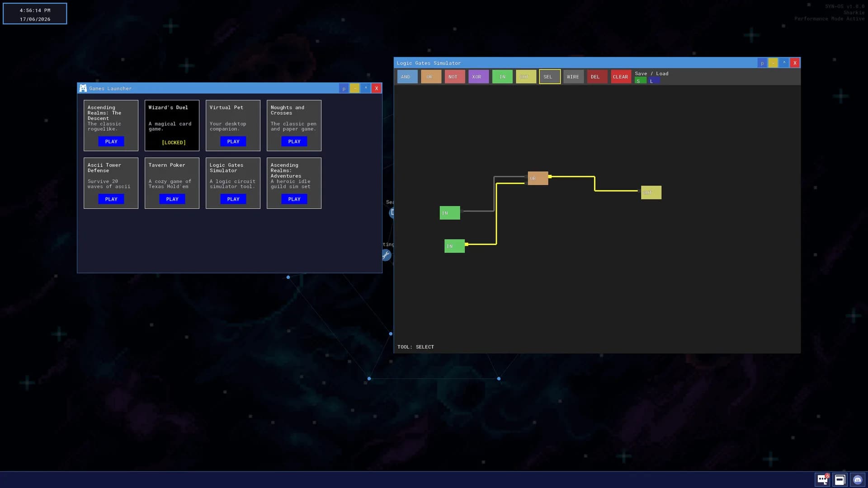Image resolution: width=868 pixels, height=488 pixels.
Task: Open the window manager taskbar icon
Action: (840, 480)
